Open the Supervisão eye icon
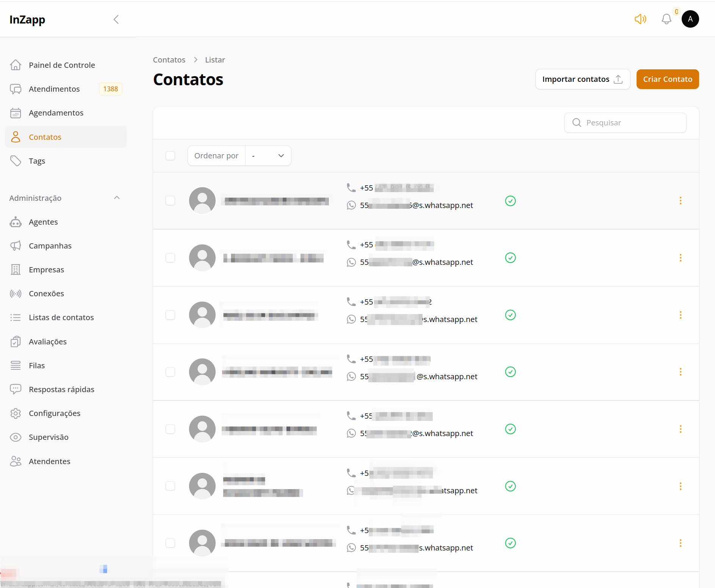The width and height of the screenshot is (715, 588). [x=16, y=437]
